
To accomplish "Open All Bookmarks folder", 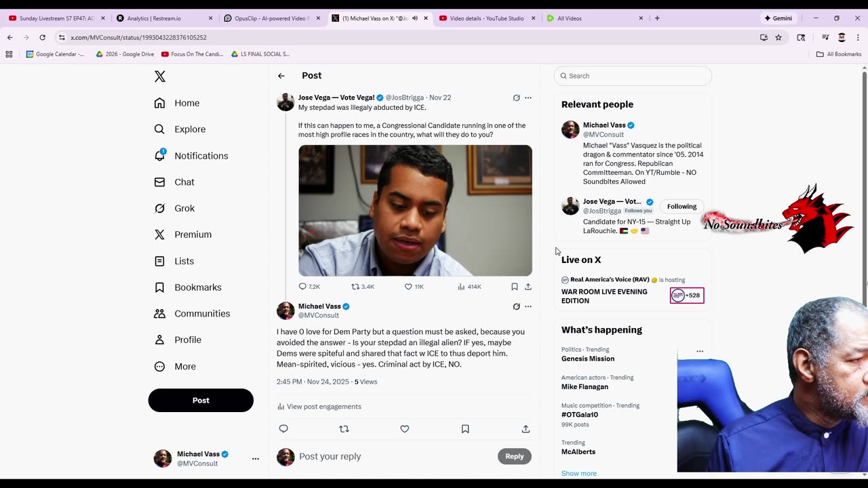I will (839, 54).
